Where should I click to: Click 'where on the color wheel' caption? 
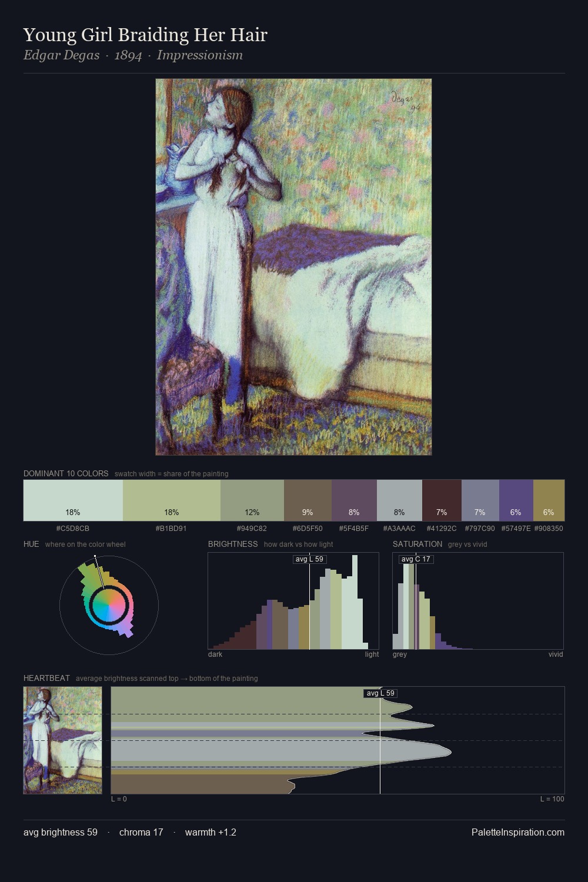click(85, 544)
